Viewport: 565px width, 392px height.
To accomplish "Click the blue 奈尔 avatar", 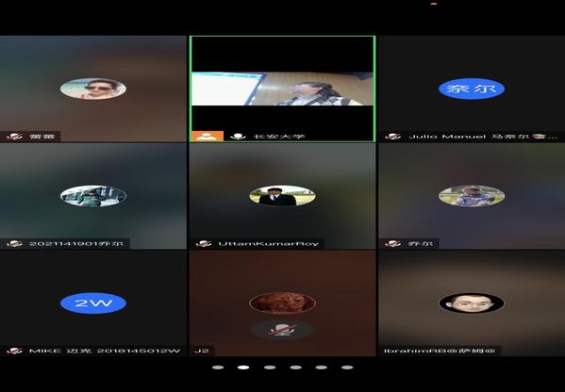I will pos(472,89).
